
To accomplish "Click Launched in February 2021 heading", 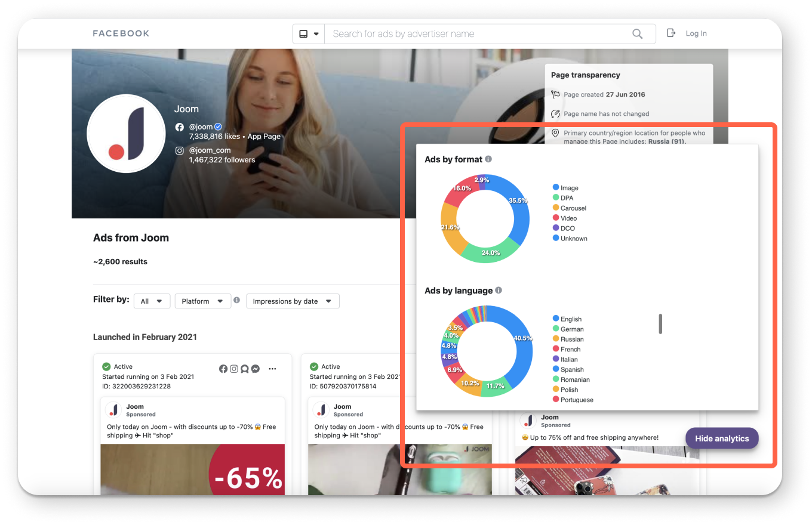I will click(145, 337).
